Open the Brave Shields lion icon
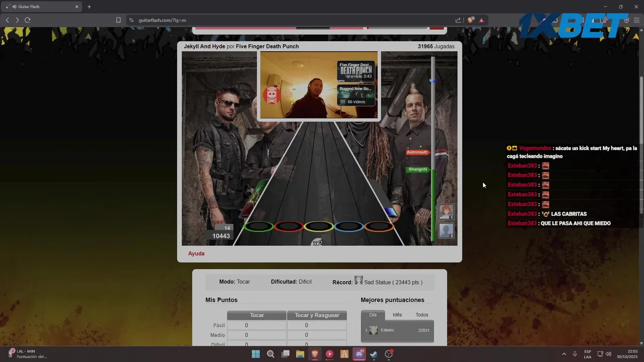The image size is (644, 362). click(470, 20)
